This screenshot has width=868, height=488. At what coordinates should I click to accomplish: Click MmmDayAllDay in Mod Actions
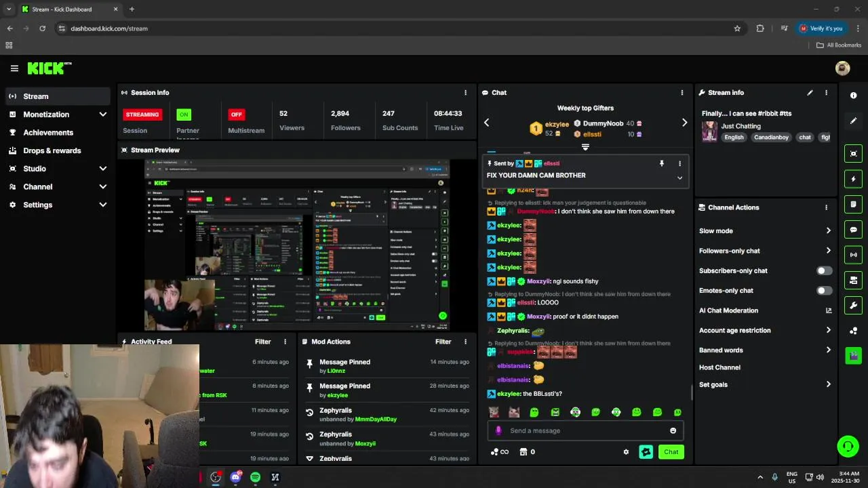[376, 420]
